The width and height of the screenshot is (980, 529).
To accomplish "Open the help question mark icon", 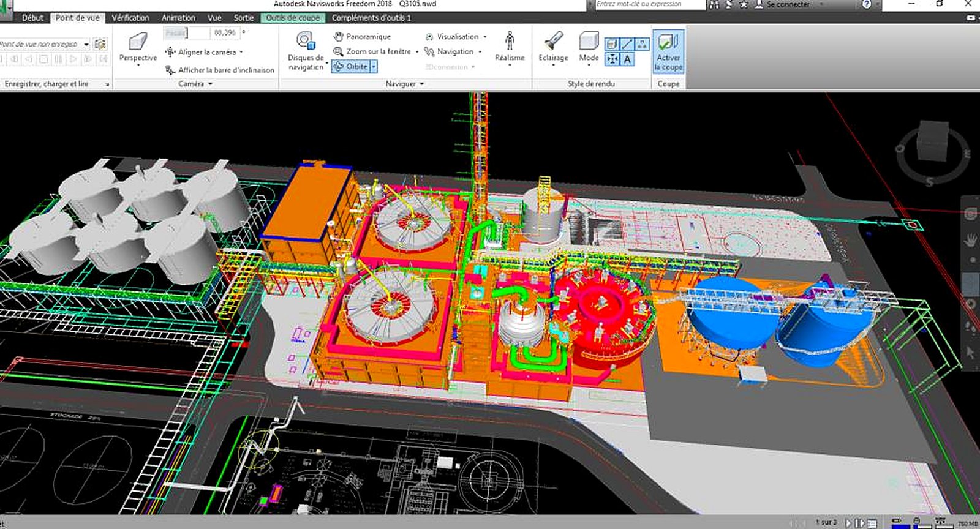I will click(867, 4).
